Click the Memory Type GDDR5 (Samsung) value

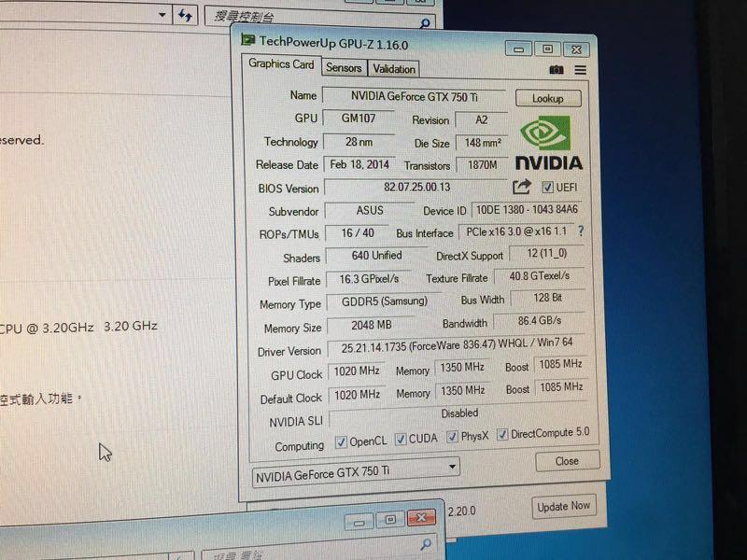coord(385,301)
